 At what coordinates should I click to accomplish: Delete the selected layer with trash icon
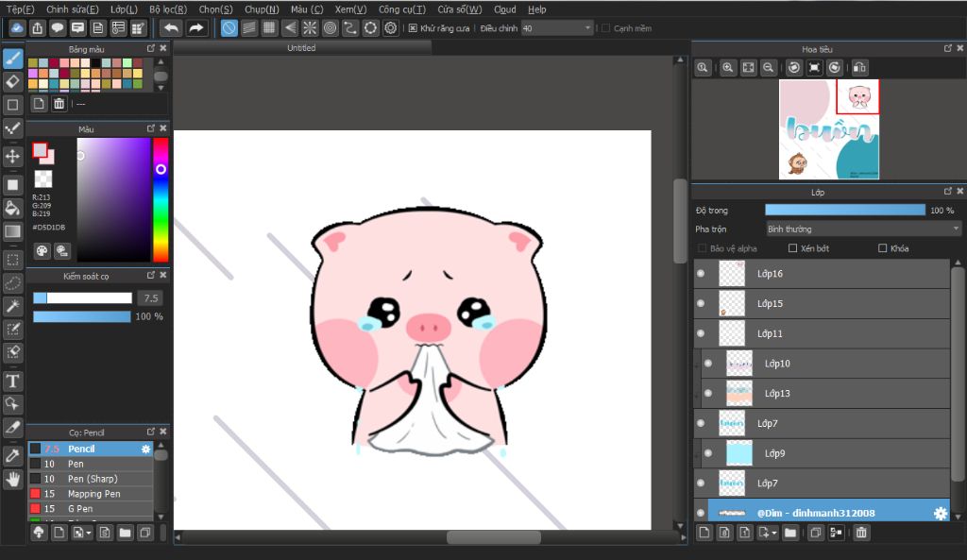click(x=861, y=533)
